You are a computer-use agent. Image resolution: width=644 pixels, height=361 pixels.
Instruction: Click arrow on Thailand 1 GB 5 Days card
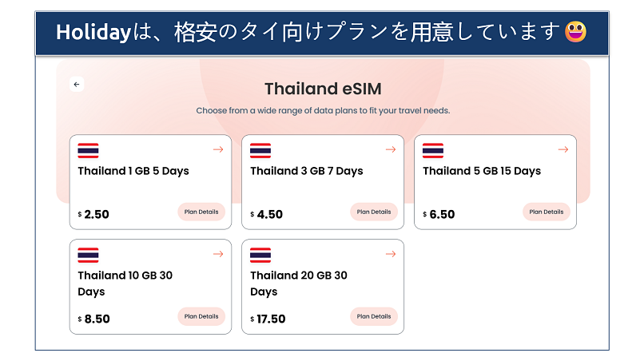(x=218, y=149)
